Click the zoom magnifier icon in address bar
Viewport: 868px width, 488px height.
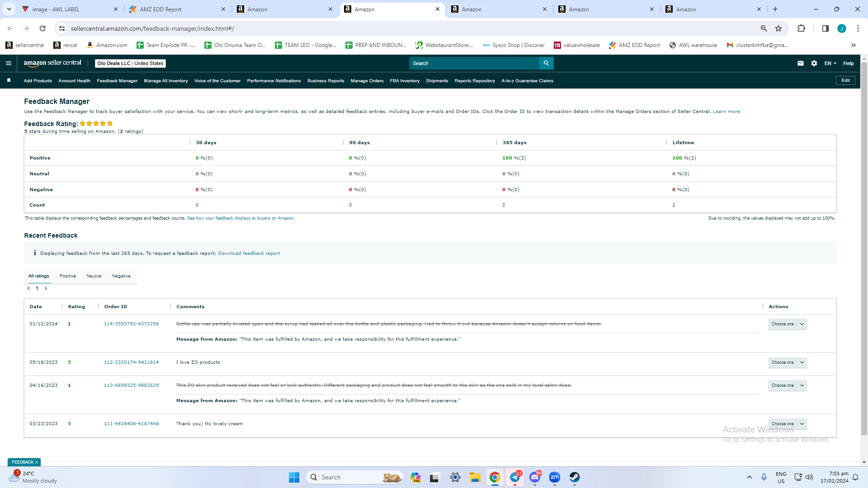coord(764,28)
